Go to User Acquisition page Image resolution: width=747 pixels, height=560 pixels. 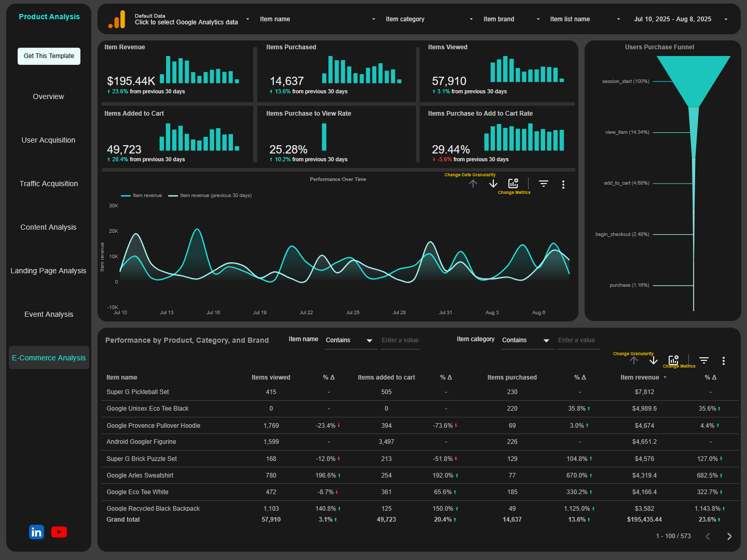click(x=49, y=140)
